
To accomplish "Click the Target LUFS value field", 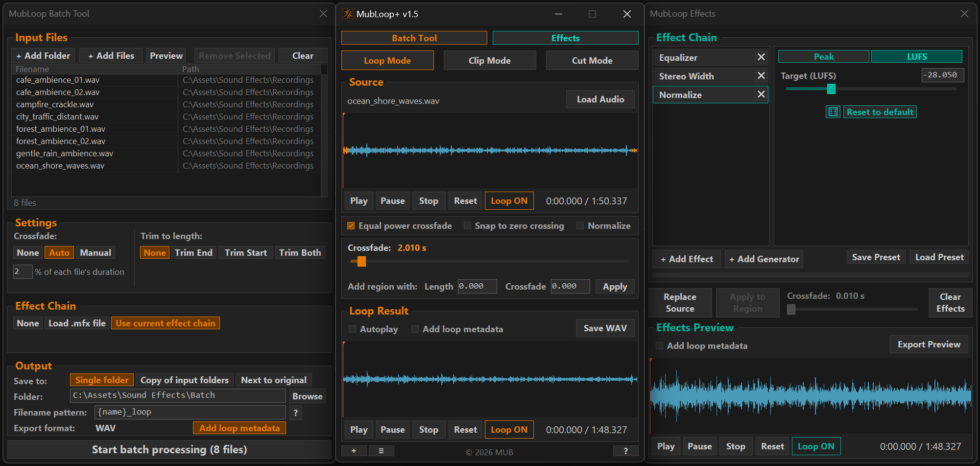I will point(943,75).
